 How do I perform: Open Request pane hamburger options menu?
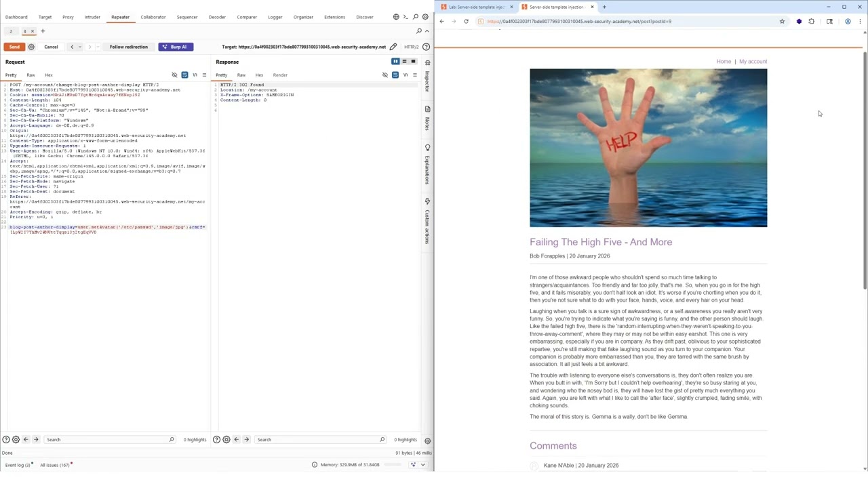tap(204, 75)
